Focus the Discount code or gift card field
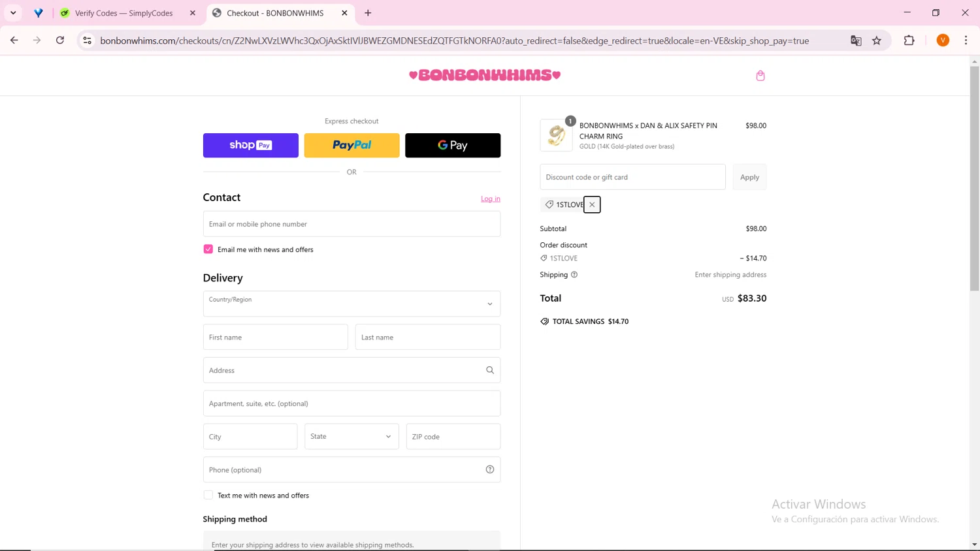The height and width of the screenshot is (551, 980). [x=632, y=177]
